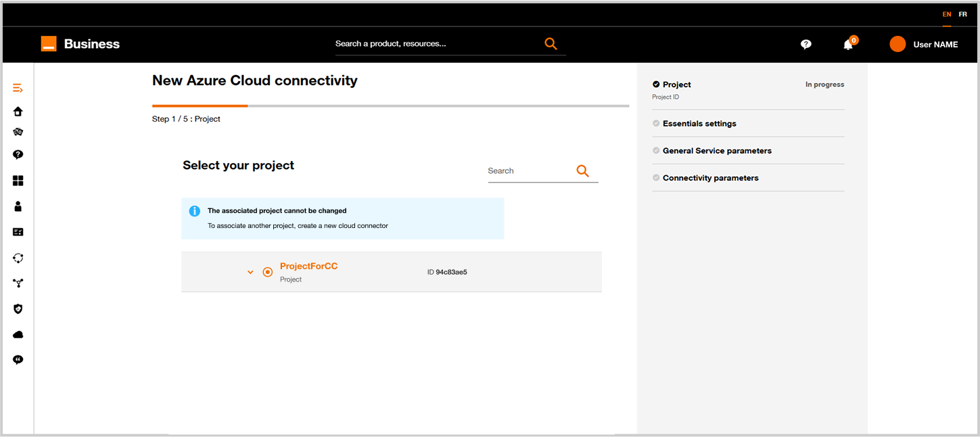This screenshot has width=980, height=437.
Task: Open the notifications bell
Action: point(848,44)
